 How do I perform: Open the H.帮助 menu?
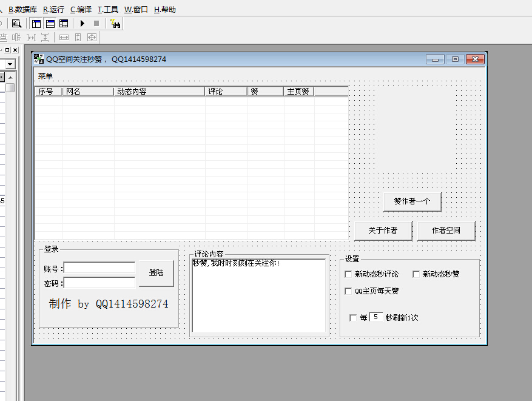(x=164, y=10)
